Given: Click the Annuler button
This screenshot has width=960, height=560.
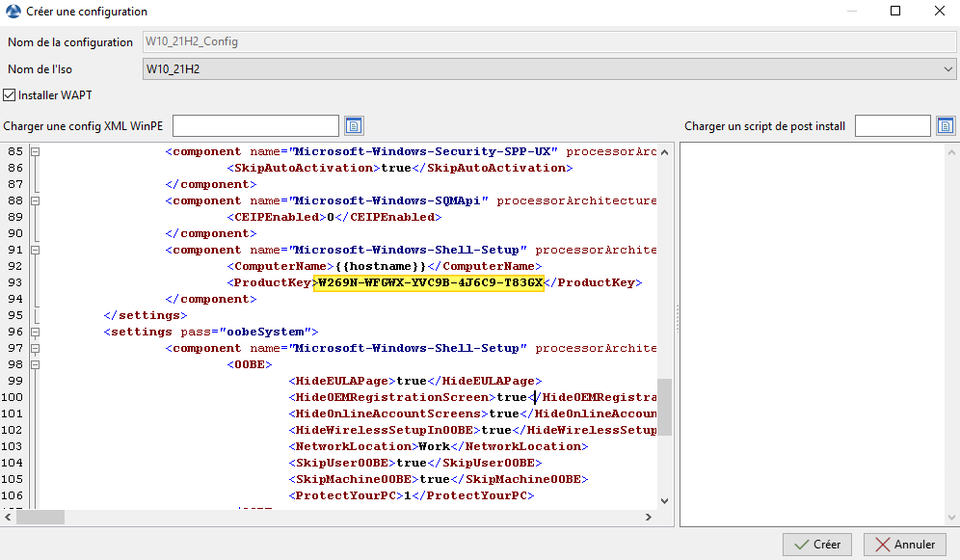Looking at the screenshot, I should [904, 544].
